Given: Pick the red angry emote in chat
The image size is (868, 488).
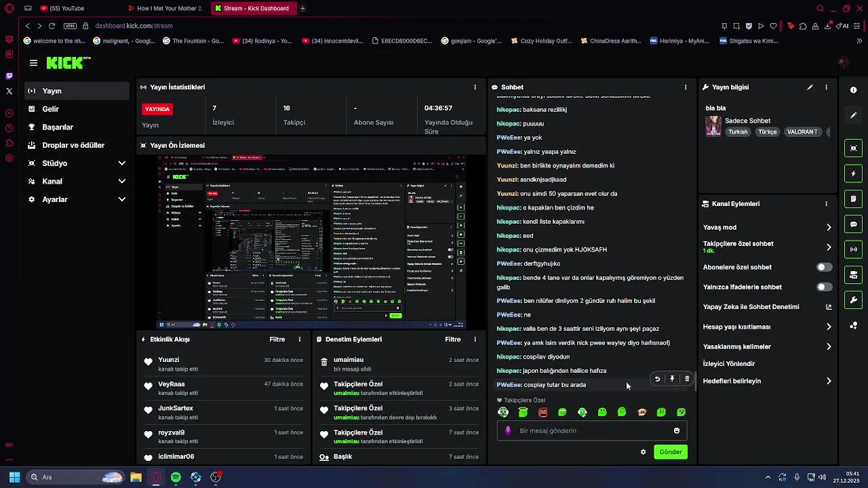Looking at the screenshot, I should click(x=542, y=412).
